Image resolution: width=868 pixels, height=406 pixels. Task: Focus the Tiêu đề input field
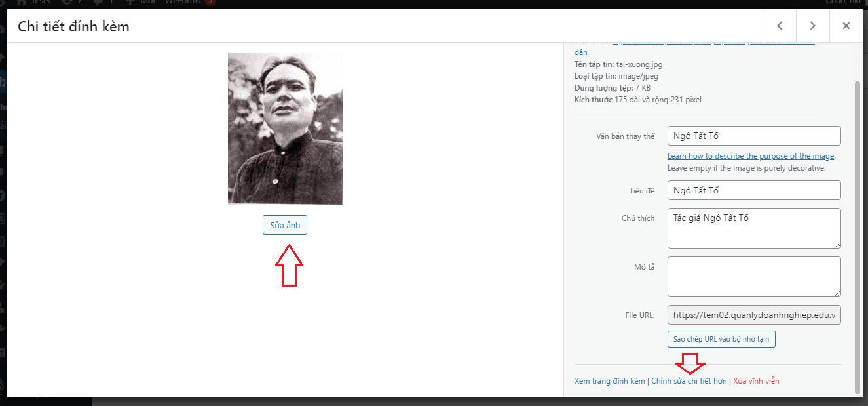(x=754, y=190)
